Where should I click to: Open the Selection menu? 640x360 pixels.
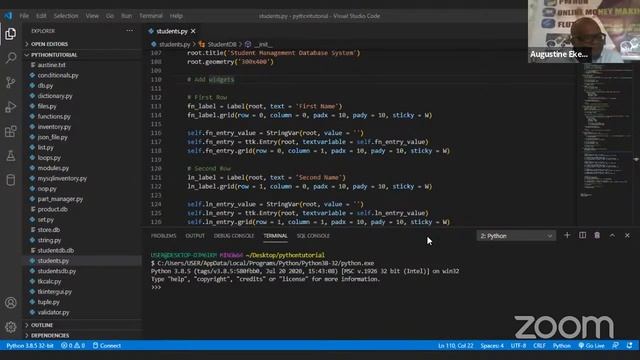66,16
